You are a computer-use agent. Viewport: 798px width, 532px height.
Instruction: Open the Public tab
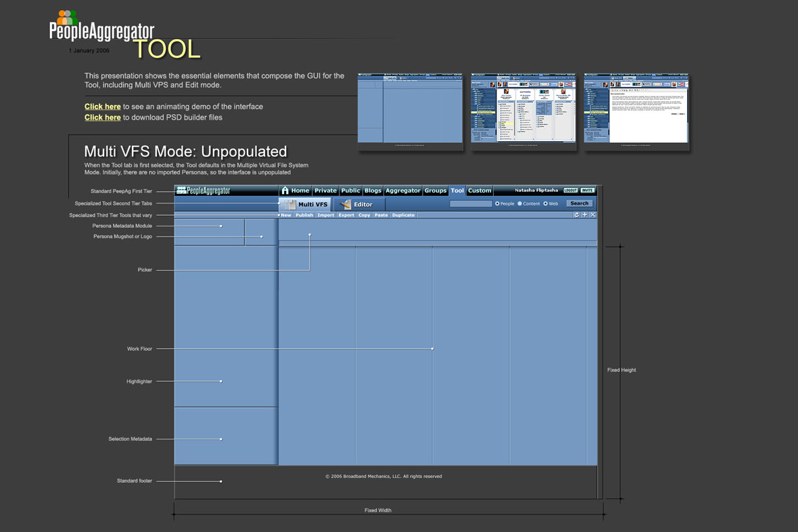(x=351, y=191)
